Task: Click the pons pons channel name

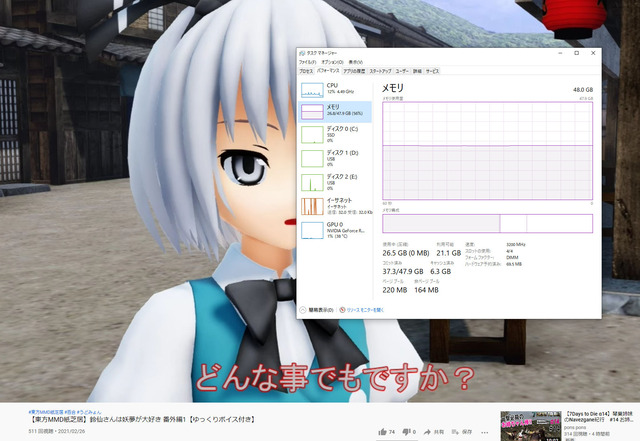Action: (575, 428)
